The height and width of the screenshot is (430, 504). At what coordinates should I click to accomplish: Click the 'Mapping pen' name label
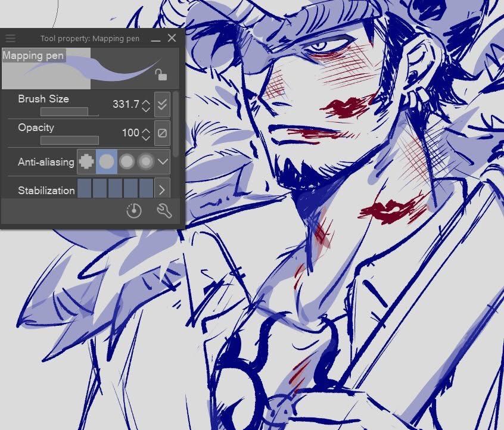coord(33,55)
